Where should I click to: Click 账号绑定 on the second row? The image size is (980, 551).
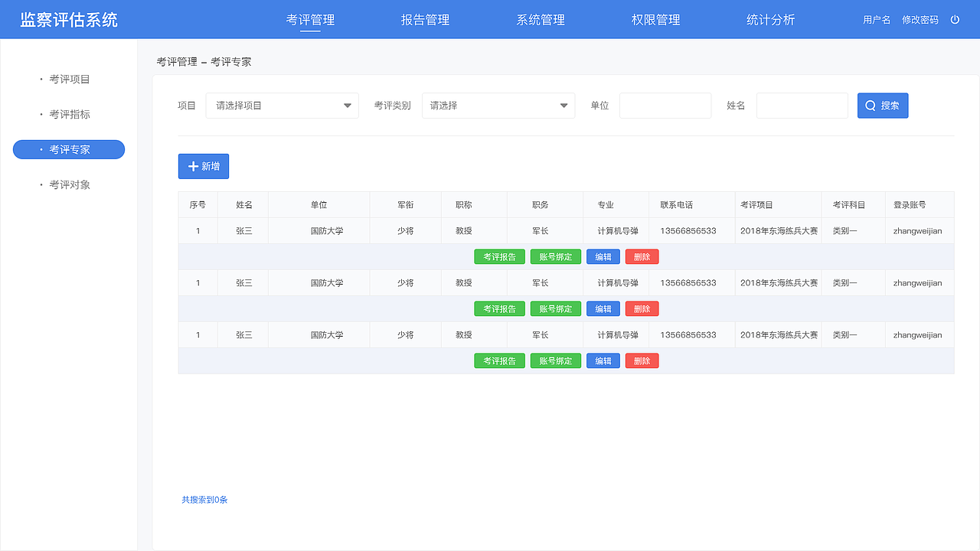[x=555, y=308]
